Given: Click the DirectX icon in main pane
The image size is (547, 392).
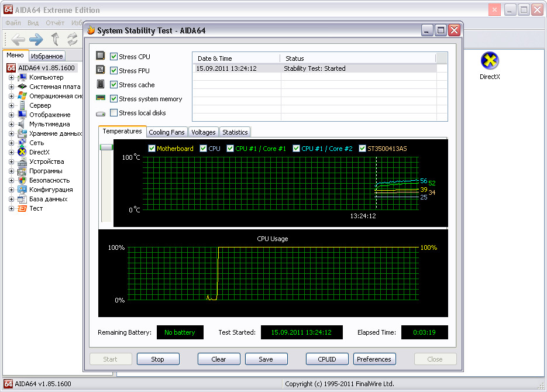Looking at the screenshot, I should 490,61.
